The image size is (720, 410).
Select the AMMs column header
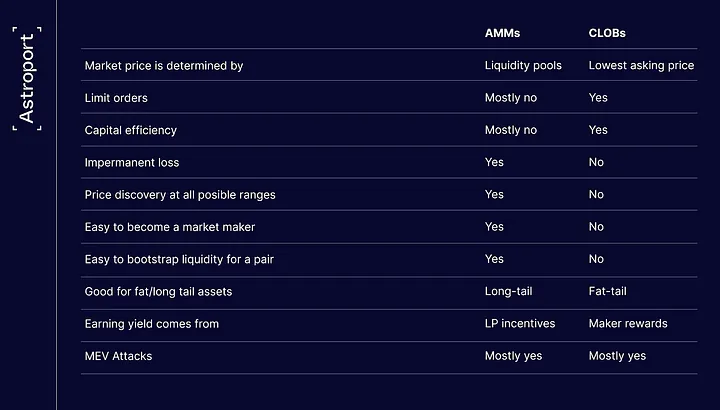click(502, 33)
